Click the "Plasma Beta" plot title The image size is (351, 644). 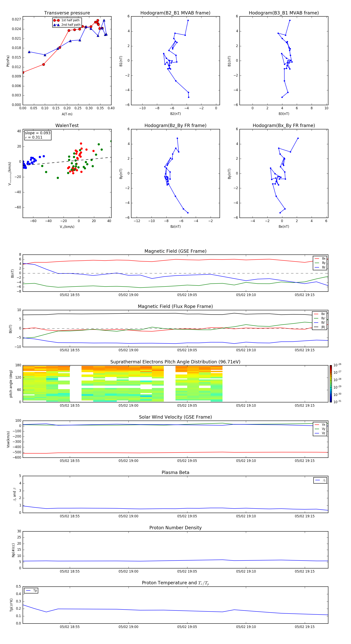click(175, 472)
